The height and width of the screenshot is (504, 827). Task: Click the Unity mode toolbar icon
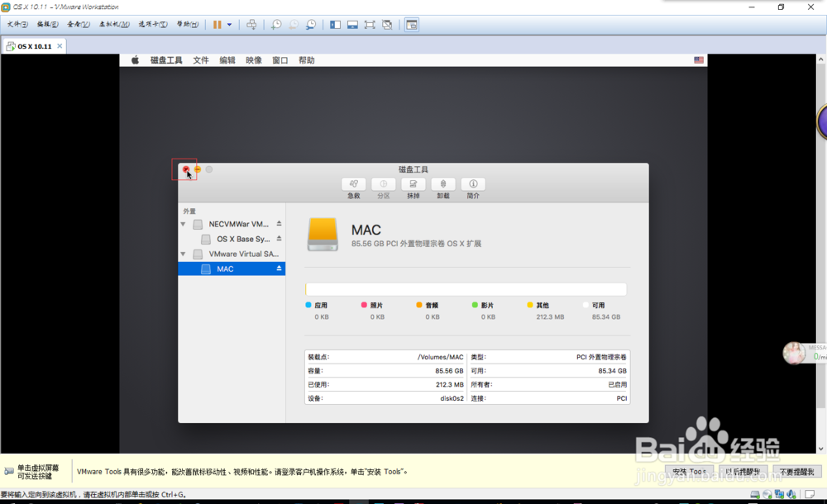tap(387, 25)
